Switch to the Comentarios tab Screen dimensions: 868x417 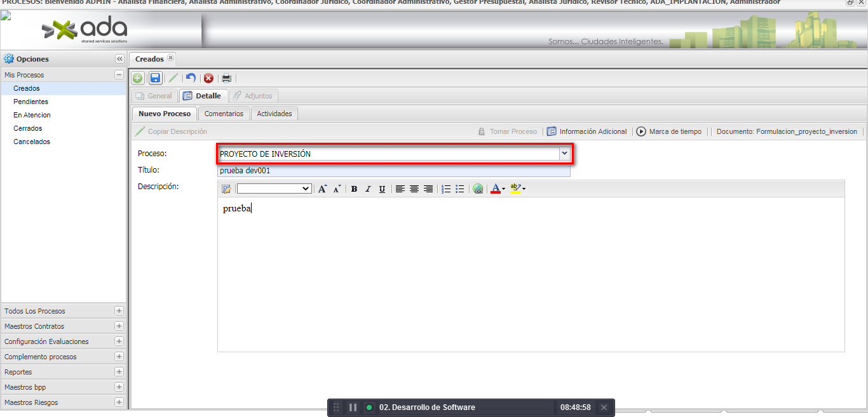224,114
